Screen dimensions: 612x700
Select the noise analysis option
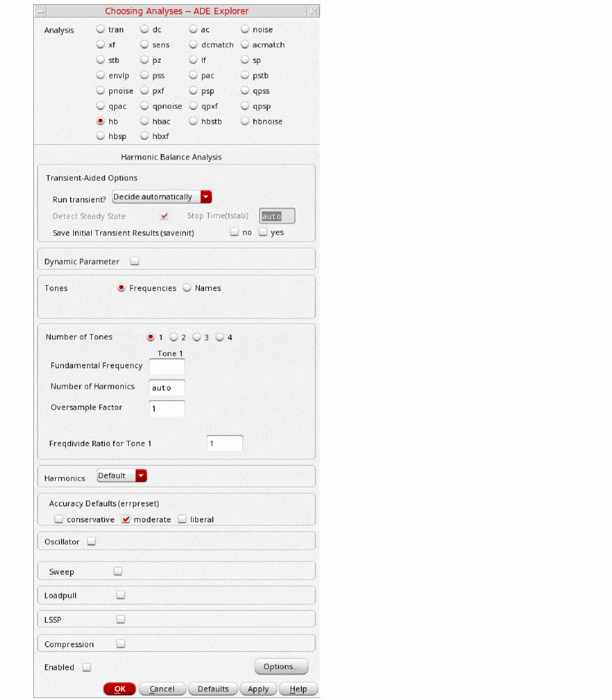click(x=245, y=30)
